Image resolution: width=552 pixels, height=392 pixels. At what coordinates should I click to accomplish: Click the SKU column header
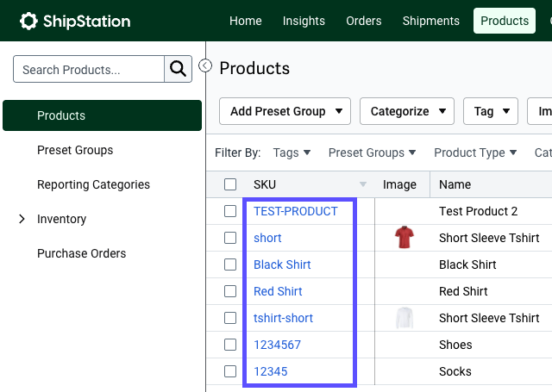click(x=265, y=184)
